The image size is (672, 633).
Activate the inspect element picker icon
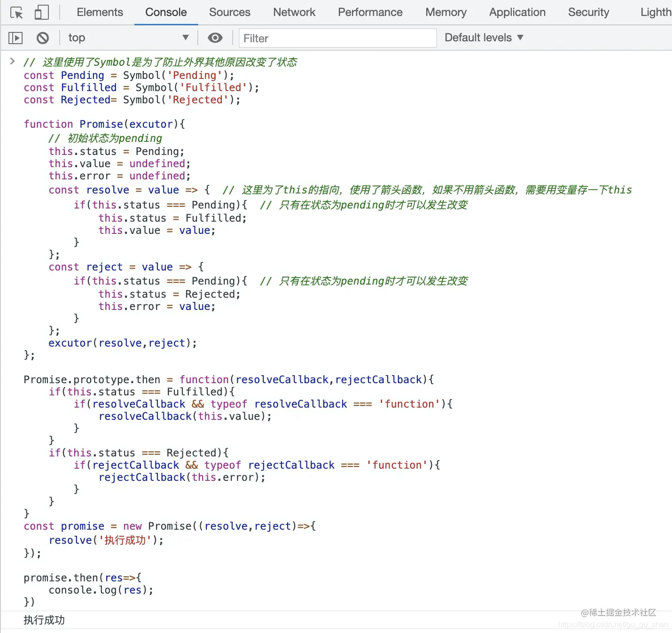tap(16, 13)
